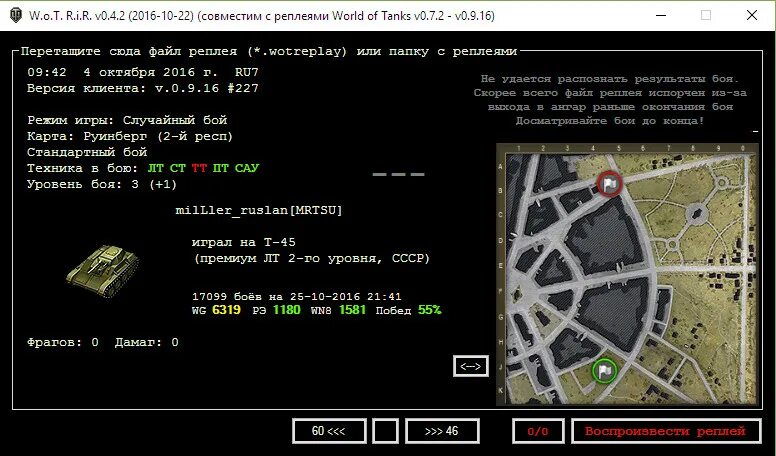Click the 'Досматривайте бои до конца!' warning line
Viewport: 776px width, 456px height.
pyautogui.click(x=610, y=121)
